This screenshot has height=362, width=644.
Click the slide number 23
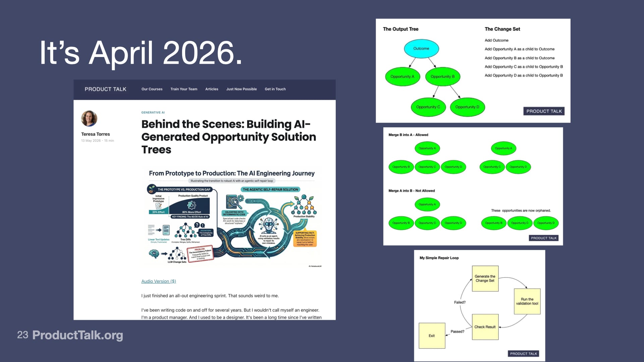click(23, 335)
